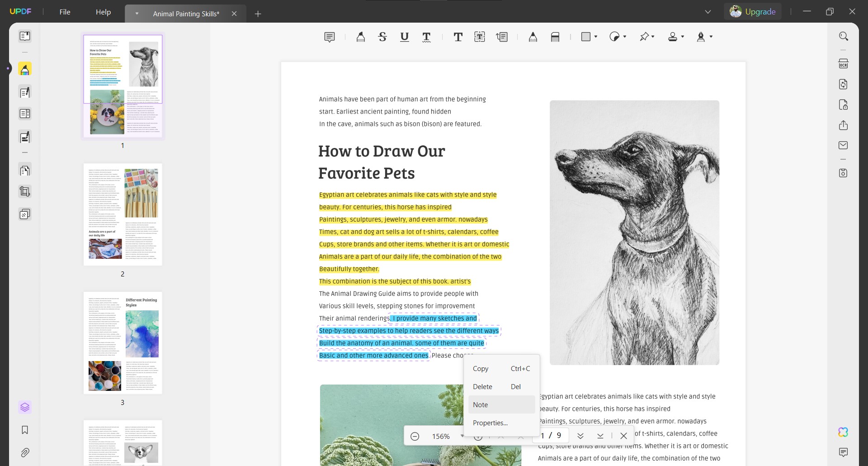This screenshot has width=868, height=466.
Task: Launch the UPDF AI assistant
Action: (843, 432)
